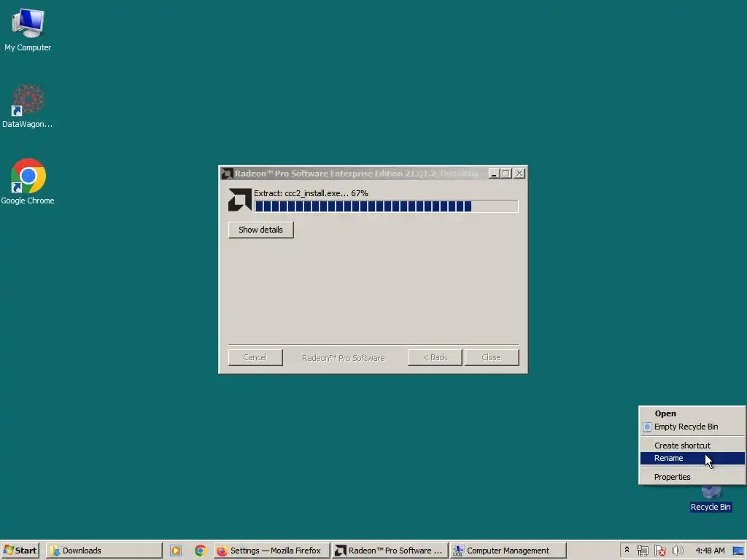Screen dimensions: 747x560
Task: Select the DataWagon desktop shortcut
Action: 28,106
